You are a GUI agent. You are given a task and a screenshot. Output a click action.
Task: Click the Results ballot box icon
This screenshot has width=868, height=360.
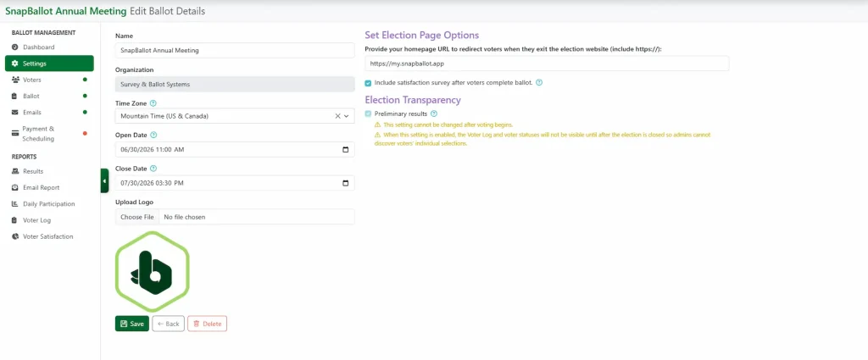[x=15, y=171]
